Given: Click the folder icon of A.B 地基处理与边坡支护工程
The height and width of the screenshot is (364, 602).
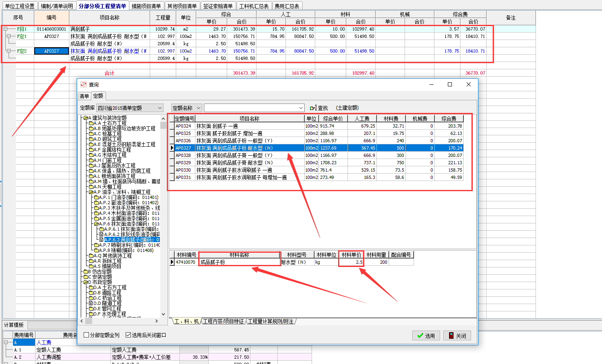Looking at the screenshot, I should tap(91, 128).
